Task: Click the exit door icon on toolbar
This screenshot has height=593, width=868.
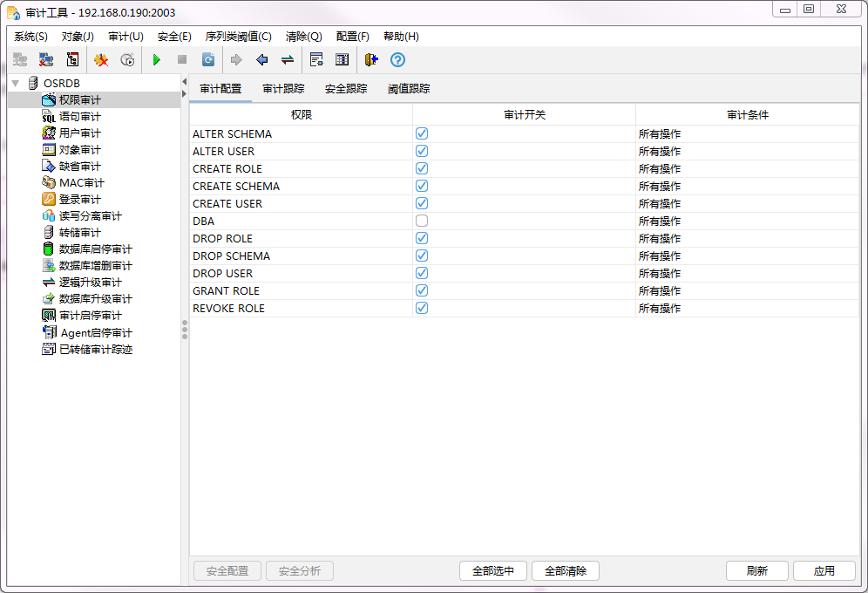Action: [370, 59]
